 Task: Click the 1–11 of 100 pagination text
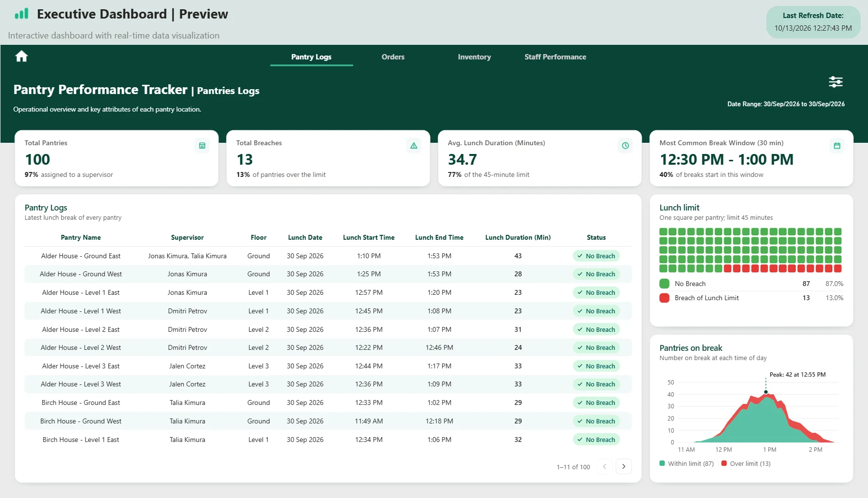coord(573,467)
